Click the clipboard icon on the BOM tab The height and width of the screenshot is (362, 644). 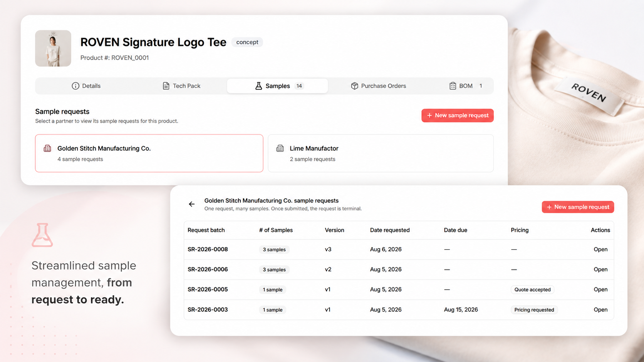click(453, 86)
